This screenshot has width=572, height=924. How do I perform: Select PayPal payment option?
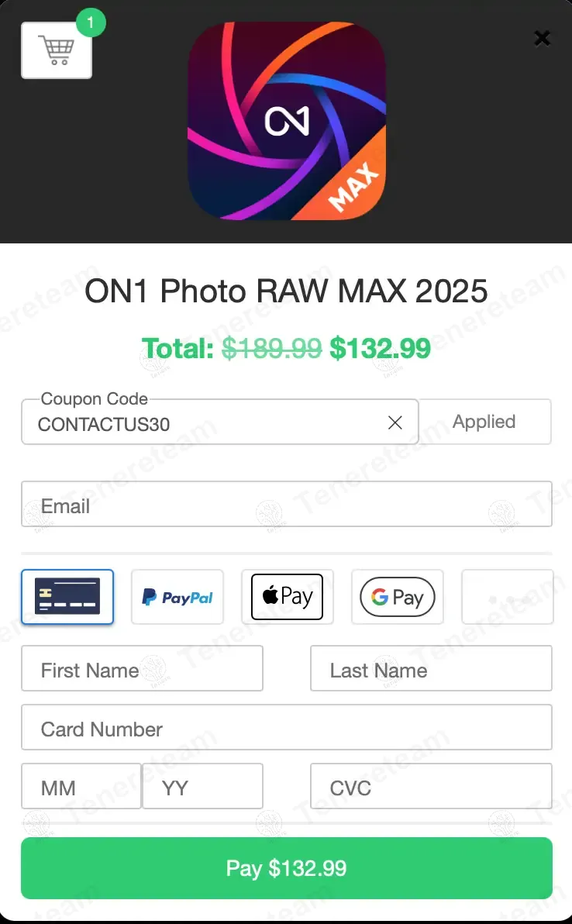(177, 597)
